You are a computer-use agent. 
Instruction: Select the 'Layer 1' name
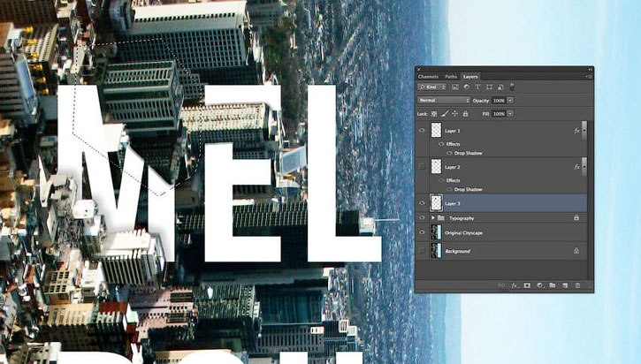(453, 131)
